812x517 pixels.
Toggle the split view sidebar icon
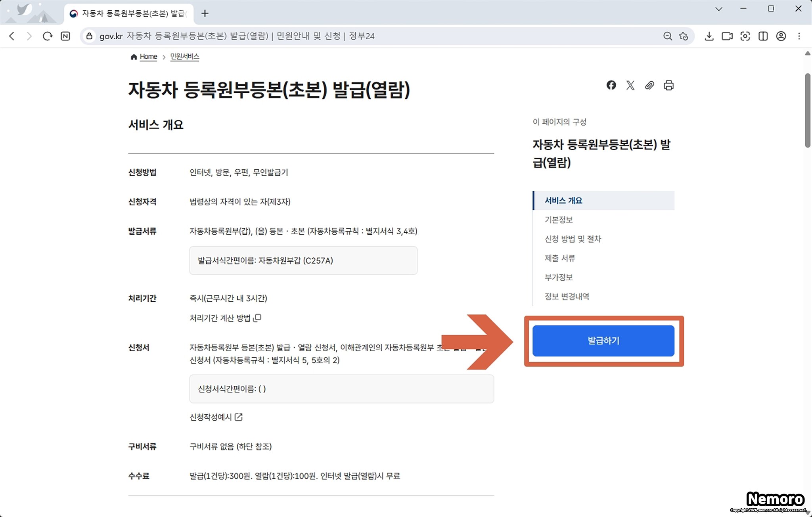763,36
